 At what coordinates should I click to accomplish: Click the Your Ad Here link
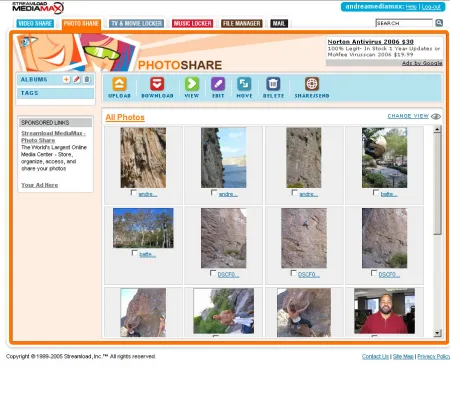(x=40, y=185)
